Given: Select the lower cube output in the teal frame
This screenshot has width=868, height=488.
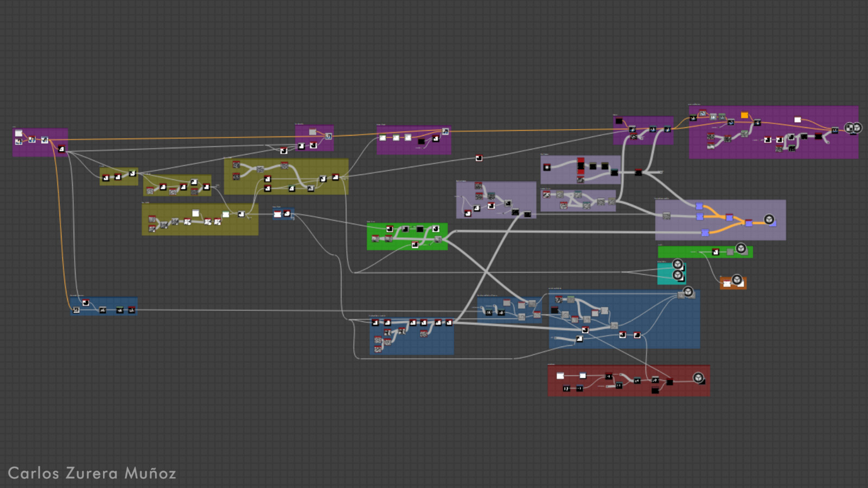Looking at the screenshot, I should [x=678, y=275].
